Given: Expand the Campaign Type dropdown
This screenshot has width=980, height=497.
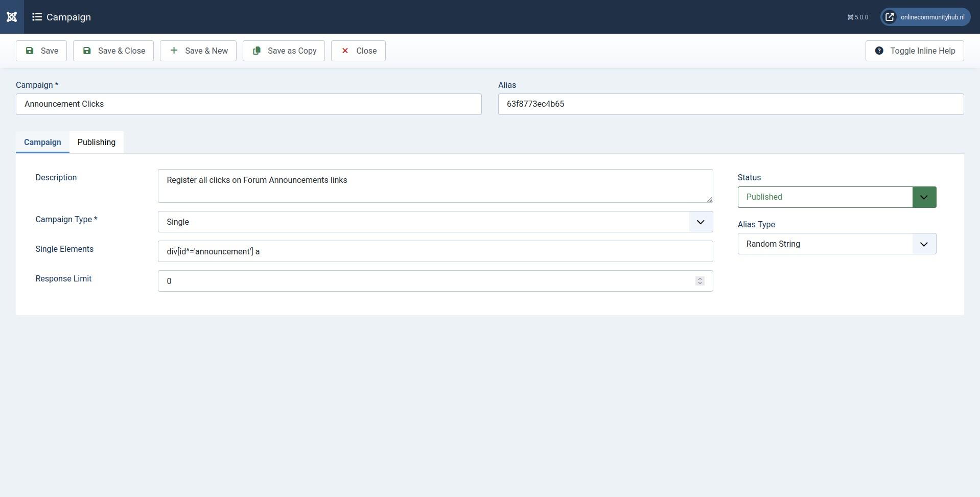Looking at the screenshot, I should click(435, 222).
